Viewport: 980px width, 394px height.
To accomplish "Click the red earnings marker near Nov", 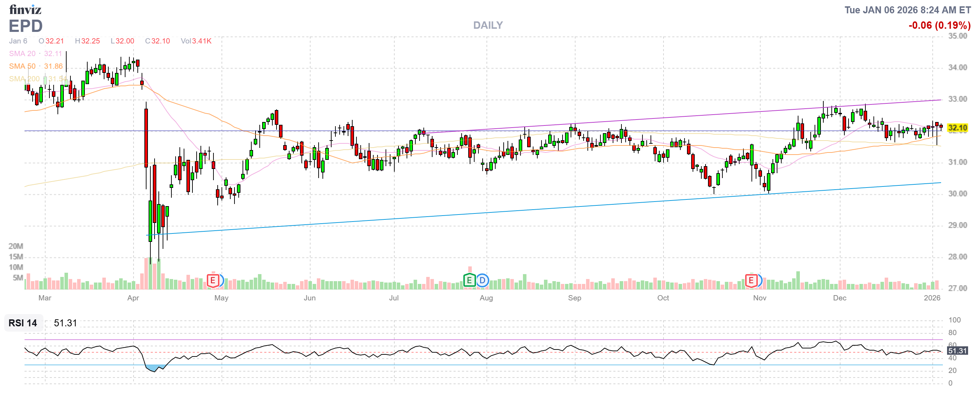I will click(x=751, y=281).
